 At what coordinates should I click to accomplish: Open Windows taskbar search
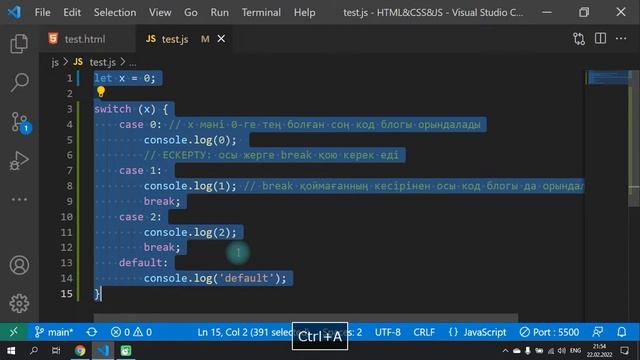[x=34, y=351]
